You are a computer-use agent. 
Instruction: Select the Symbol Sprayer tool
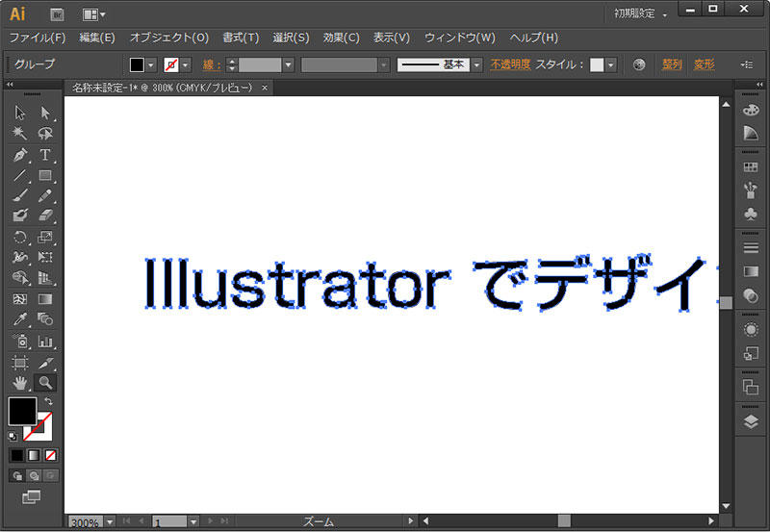pyautogui.click(x=19, y=342)
